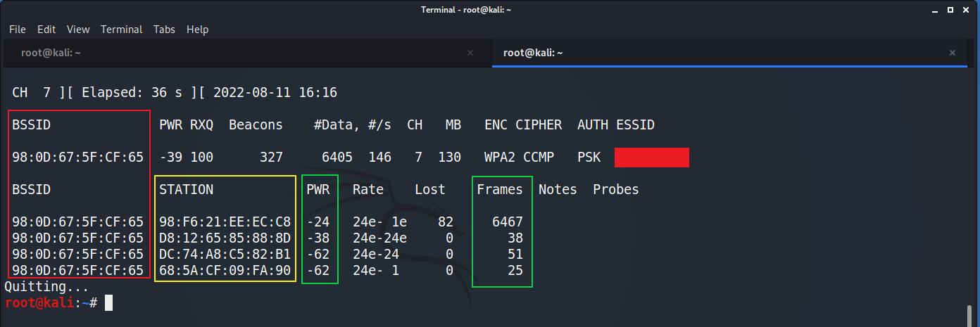The image size is (980, 327).
Task: Close the Terminal window
Action: (x=965, y=9)
